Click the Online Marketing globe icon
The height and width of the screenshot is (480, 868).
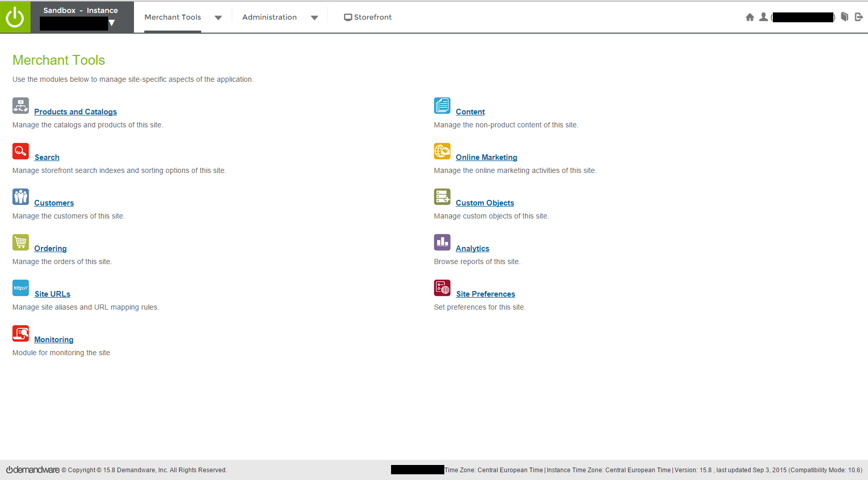pos(442,151)
